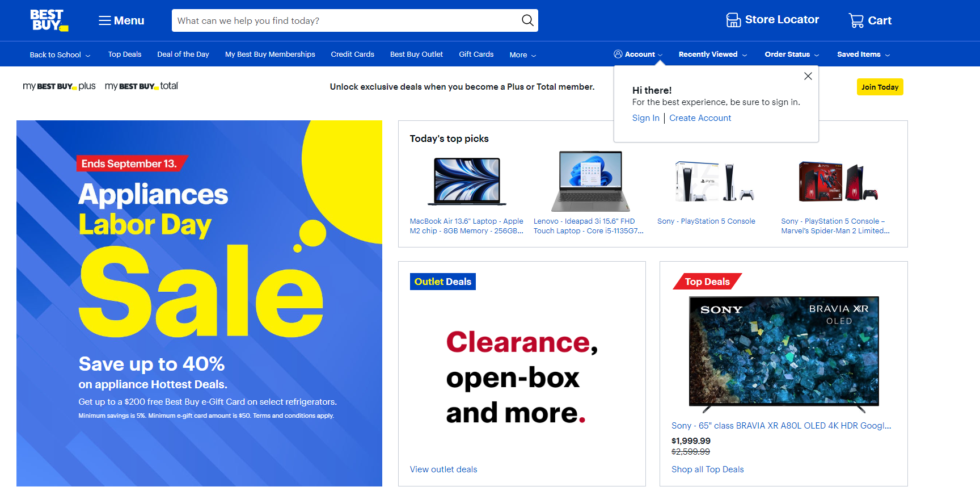Click the store locator building icon
980x495 pixels.
coord(733,20)
